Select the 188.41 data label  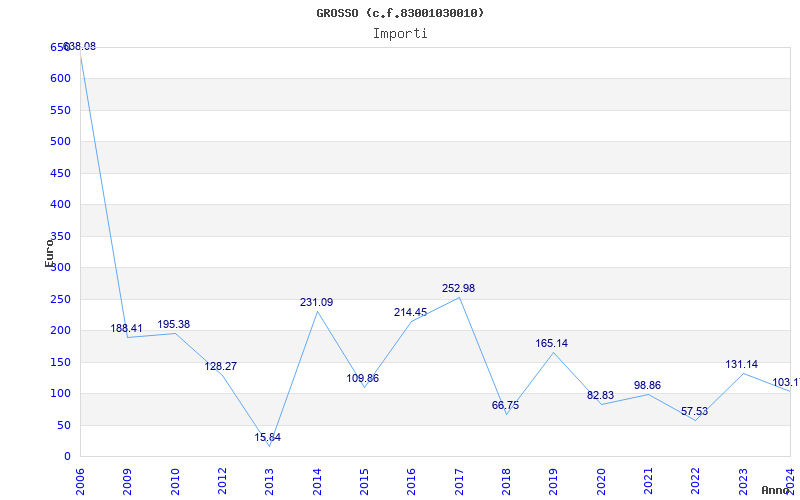click(127, 328)
